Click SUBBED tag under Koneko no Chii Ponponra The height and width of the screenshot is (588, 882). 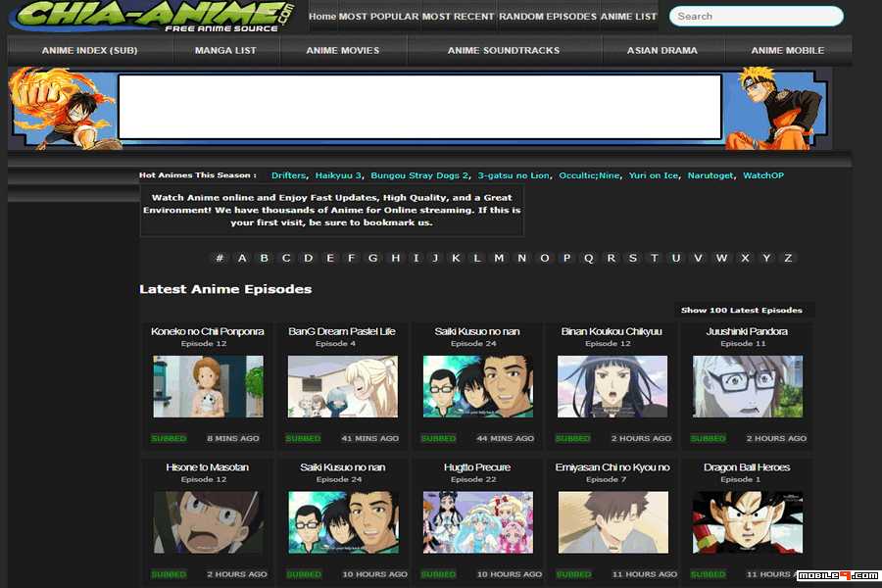coord(169,438)
